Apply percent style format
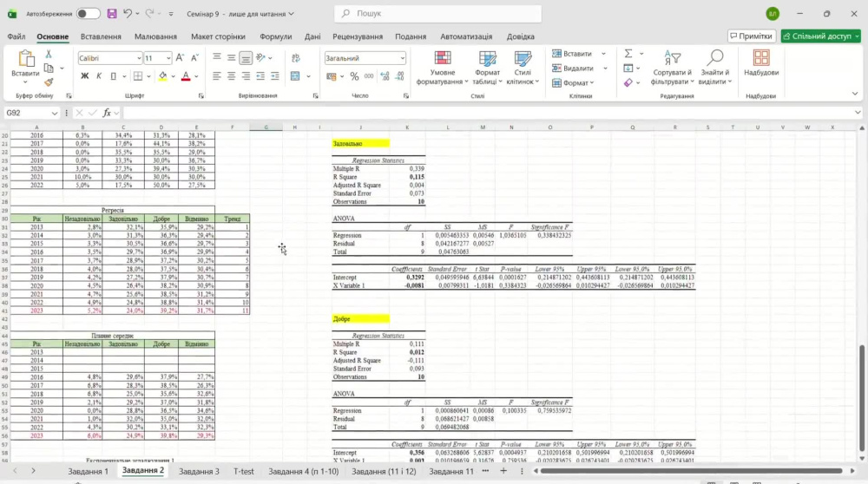The image size is (868, 484). (354, 76)
